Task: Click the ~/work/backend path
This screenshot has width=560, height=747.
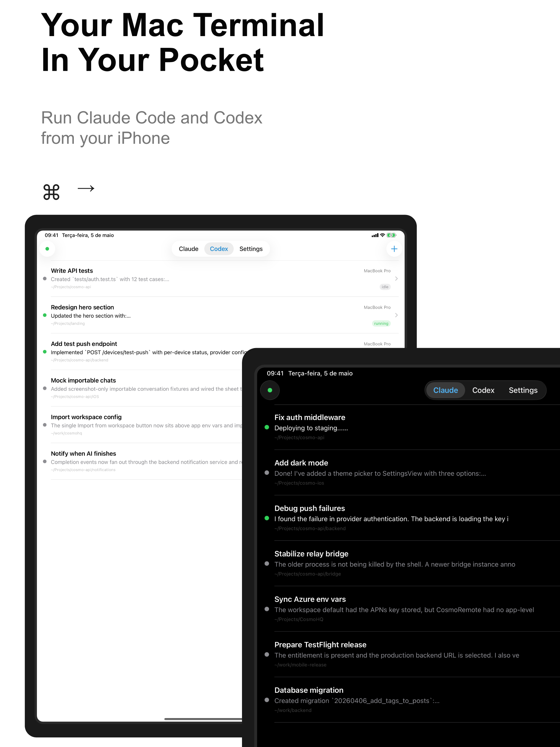Action: click(x=293, y=710)
